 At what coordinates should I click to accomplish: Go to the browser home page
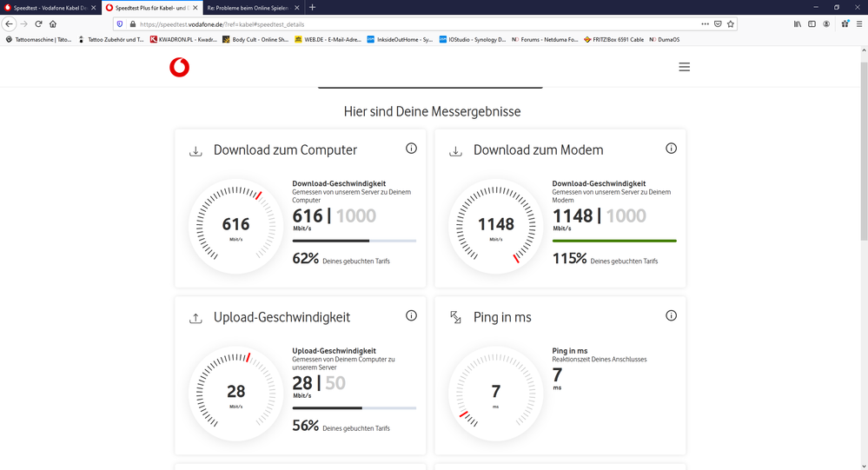(53, 24)
